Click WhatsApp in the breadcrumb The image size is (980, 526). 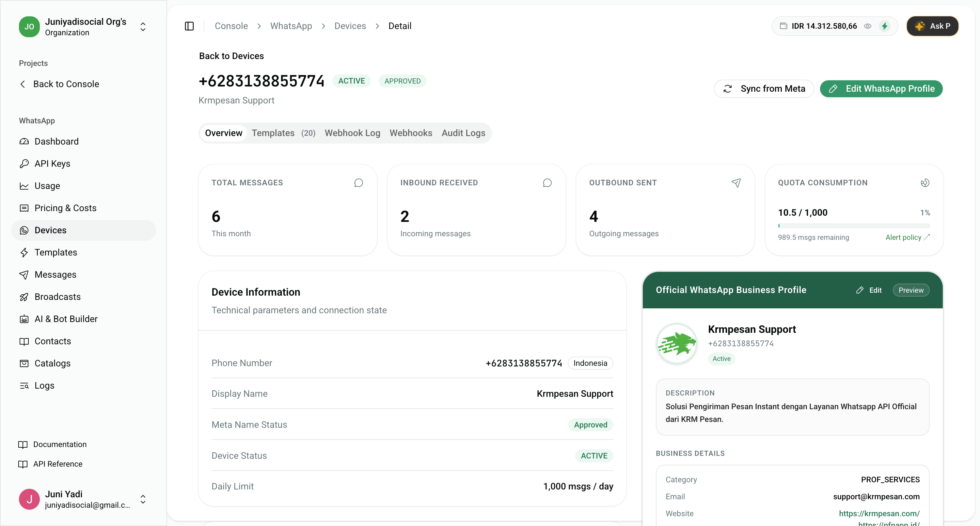coord(291,26)
